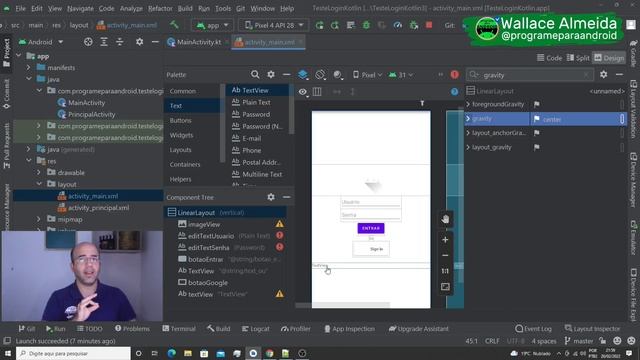Click the blue help icon in design toolbar
This screenshot has height=360, width=640.
(x=454, y=92)
